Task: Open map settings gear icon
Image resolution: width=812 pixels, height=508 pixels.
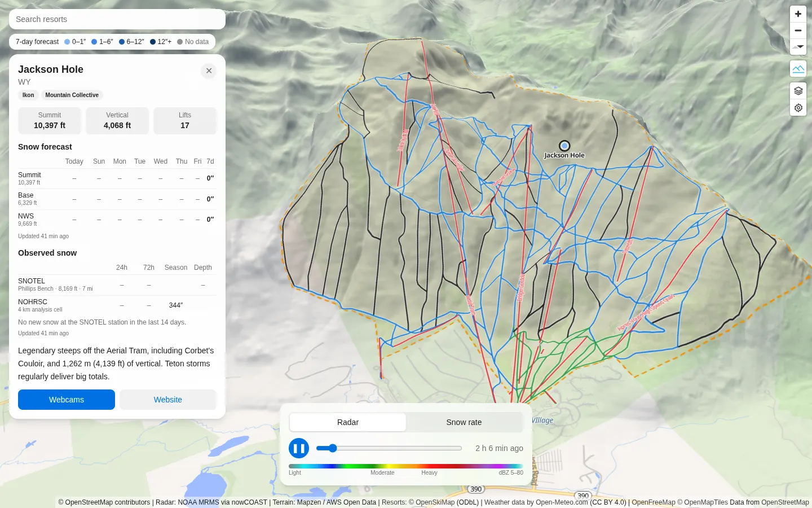Action: (798, 108)
